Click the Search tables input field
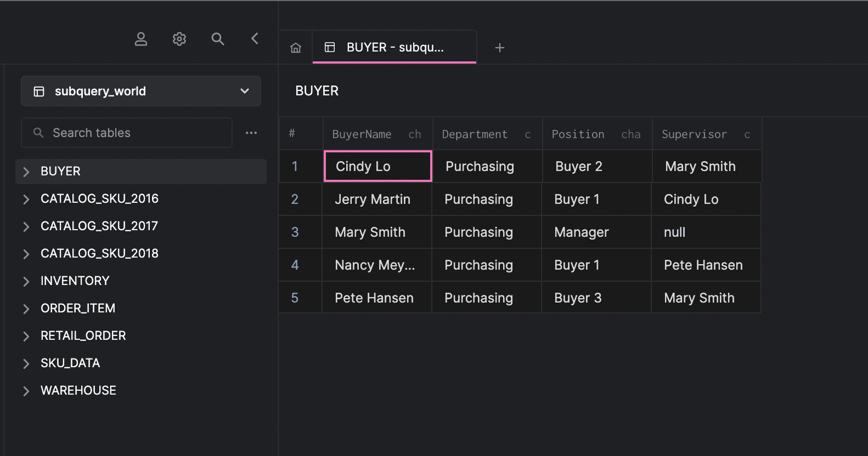Viewport: 868px width, 456px height. 132,133
